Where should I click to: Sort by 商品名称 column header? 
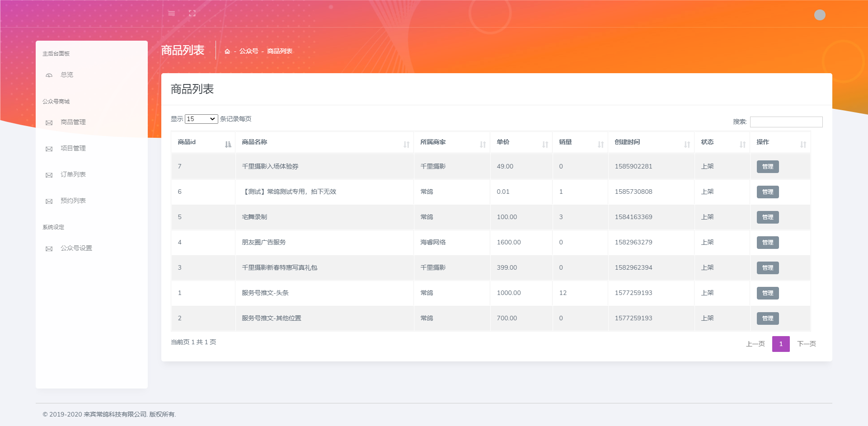[x=254, y=142]
